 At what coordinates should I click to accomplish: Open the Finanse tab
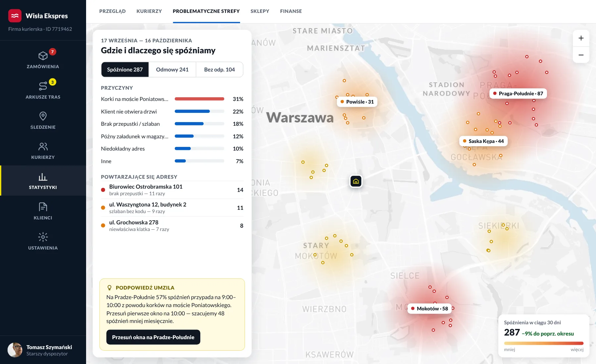click(291, 11)
